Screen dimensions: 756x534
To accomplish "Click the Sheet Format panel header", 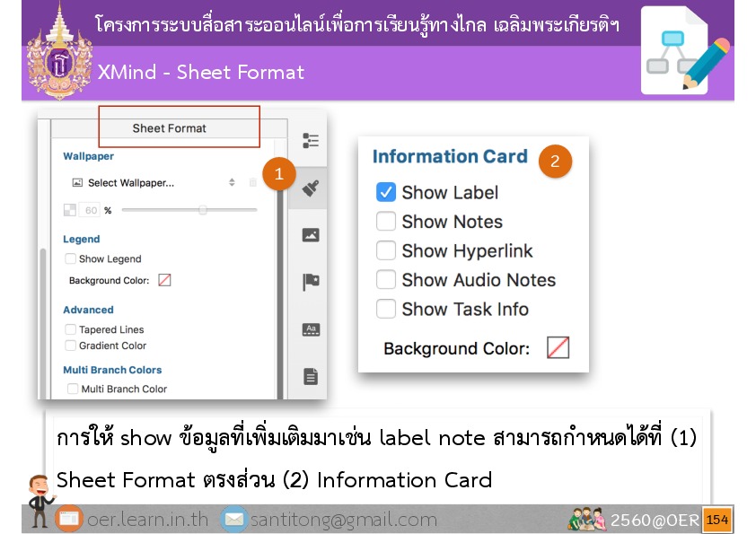I will coord(169,128).
